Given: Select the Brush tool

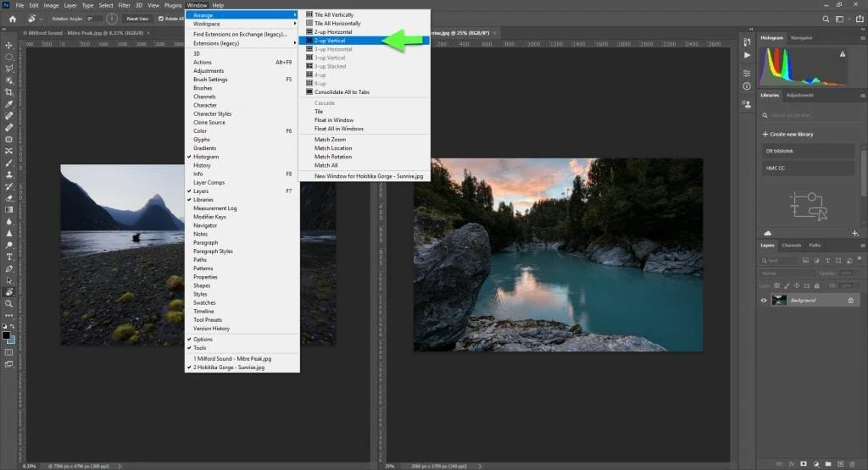Looking at the screenshot, I should coord(8,163).
